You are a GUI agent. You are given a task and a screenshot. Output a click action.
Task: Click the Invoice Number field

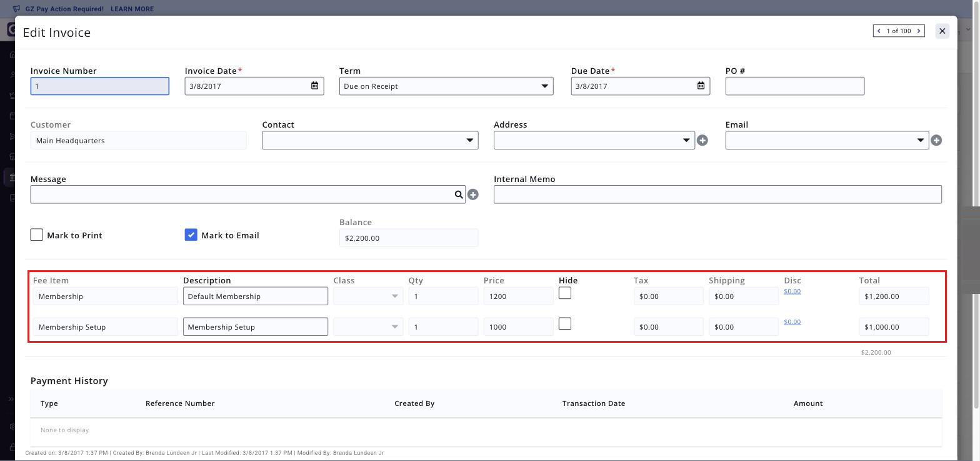pos(100,86)
